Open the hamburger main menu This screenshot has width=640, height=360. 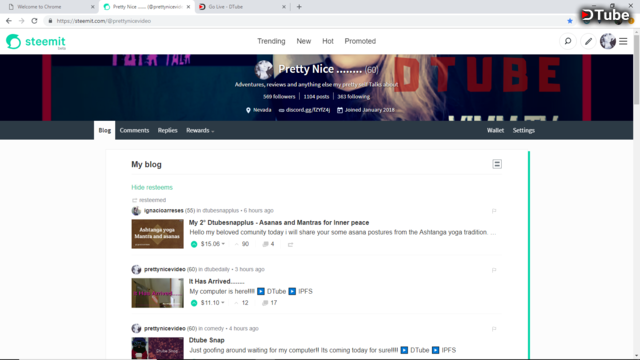pos(623,41)
